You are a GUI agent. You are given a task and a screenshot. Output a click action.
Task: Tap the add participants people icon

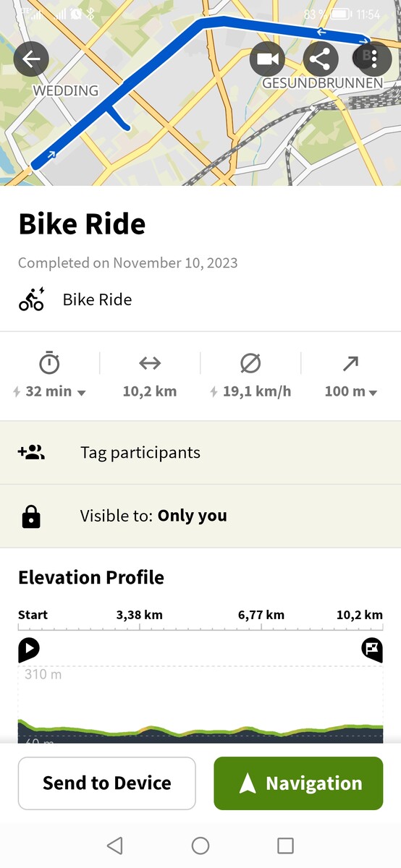pyautogui.click(x=31, y=453)
